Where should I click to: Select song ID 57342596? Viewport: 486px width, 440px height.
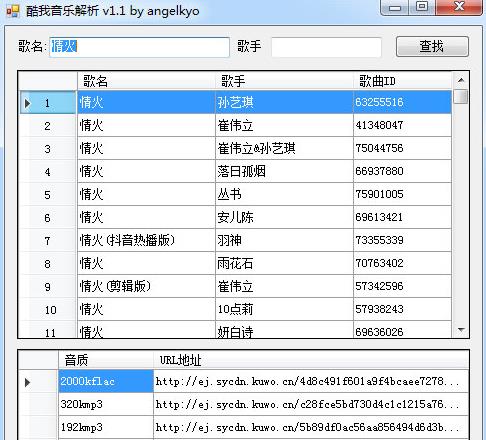[x=403, y=286]
